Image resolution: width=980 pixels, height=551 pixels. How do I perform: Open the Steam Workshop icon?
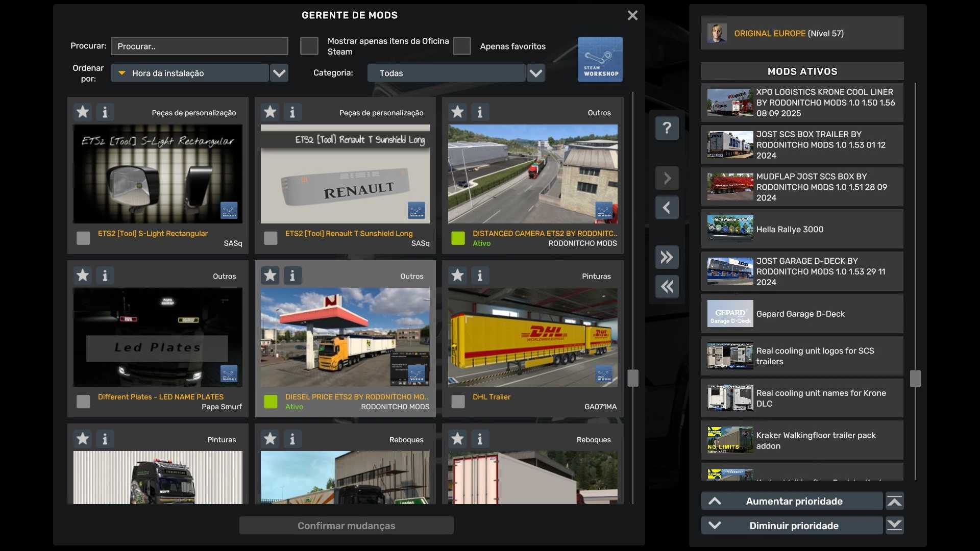tap(600, 59)
